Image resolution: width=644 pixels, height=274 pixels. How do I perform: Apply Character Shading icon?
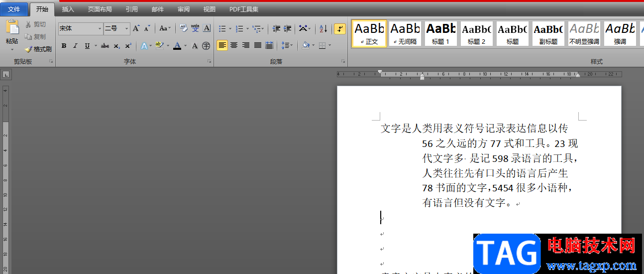pos(195,46)
